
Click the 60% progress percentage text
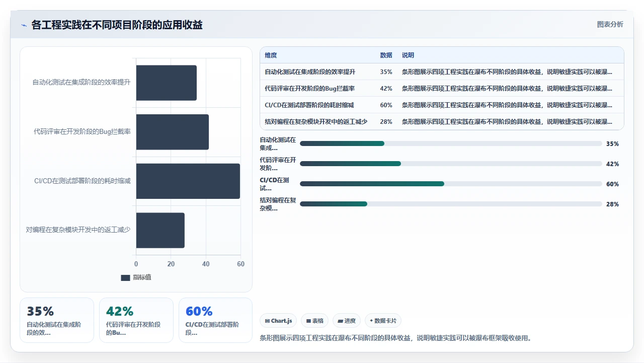(612, 184)
